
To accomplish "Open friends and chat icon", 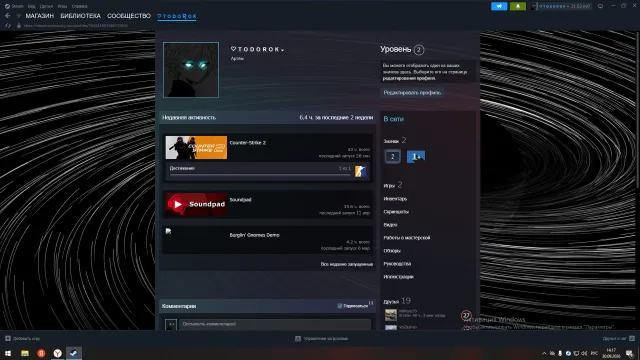I will [632, 338].
